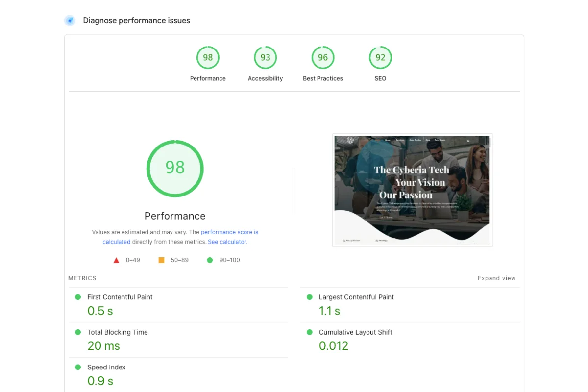Click green dot beside Total Blocking Time

pos(78,332)
